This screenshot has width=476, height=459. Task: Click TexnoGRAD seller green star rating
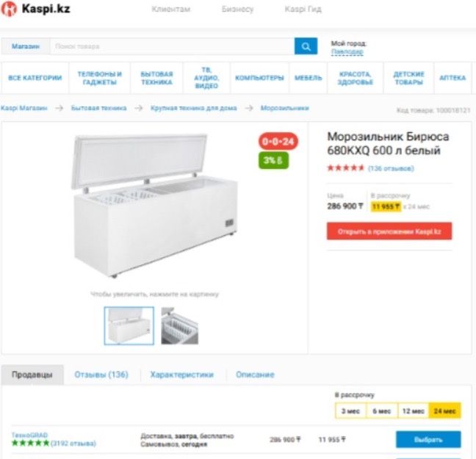pyautogui.click(x=30, y=443)
